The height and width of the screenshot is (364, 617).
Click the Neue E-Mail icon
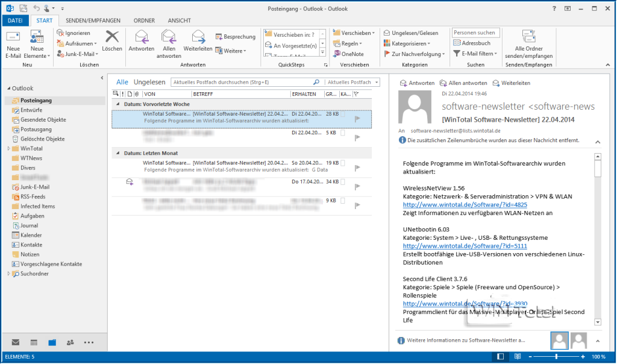(13, 38)
